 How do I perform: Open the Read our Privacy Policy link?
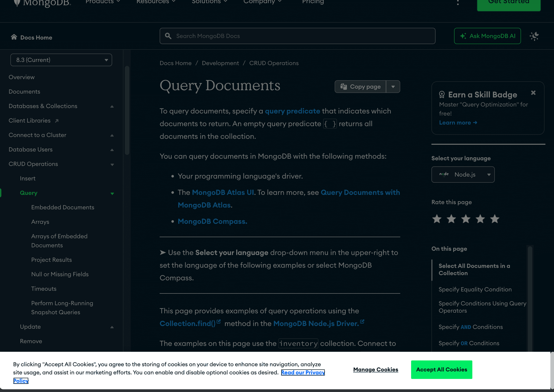click(303, 372)
